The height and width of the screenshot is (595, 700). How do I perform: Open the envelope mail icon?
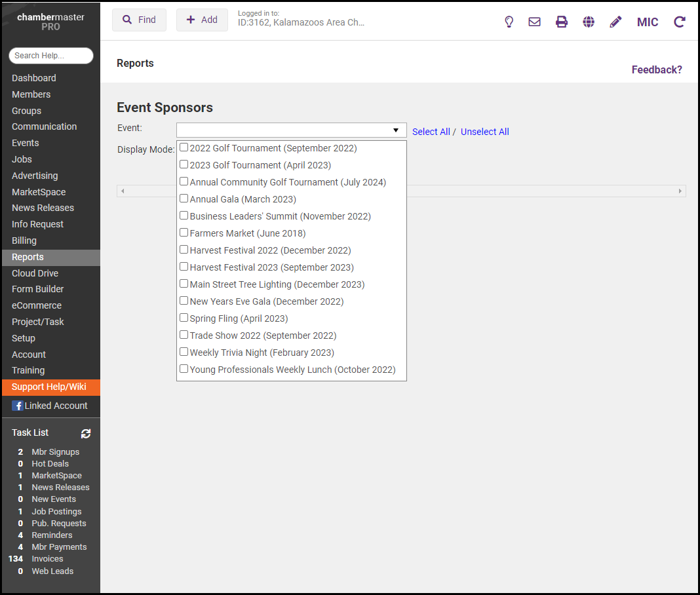tap(535, 22)
